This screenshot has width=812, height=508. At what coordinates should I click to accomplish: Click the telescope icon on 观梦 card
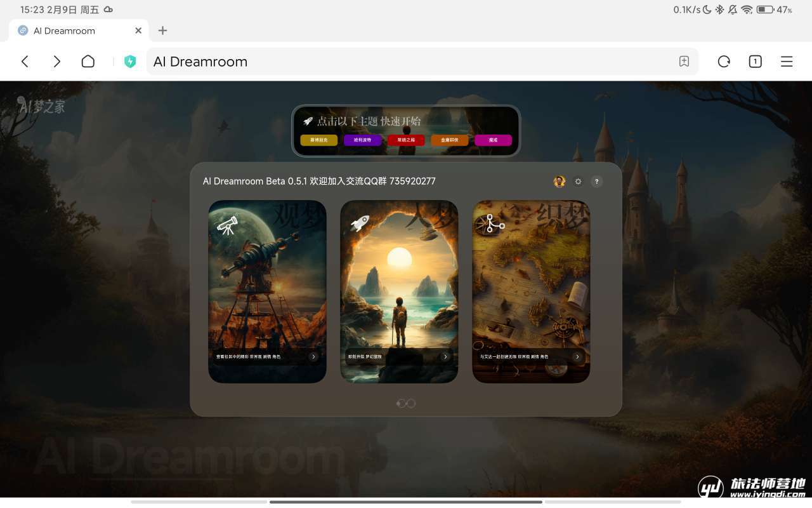(227, 225)
